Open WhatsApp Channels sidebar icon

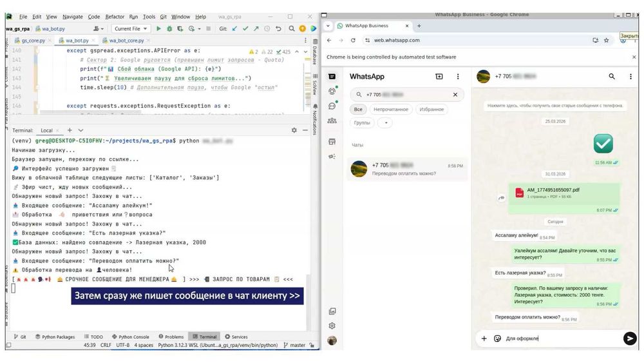332,106
